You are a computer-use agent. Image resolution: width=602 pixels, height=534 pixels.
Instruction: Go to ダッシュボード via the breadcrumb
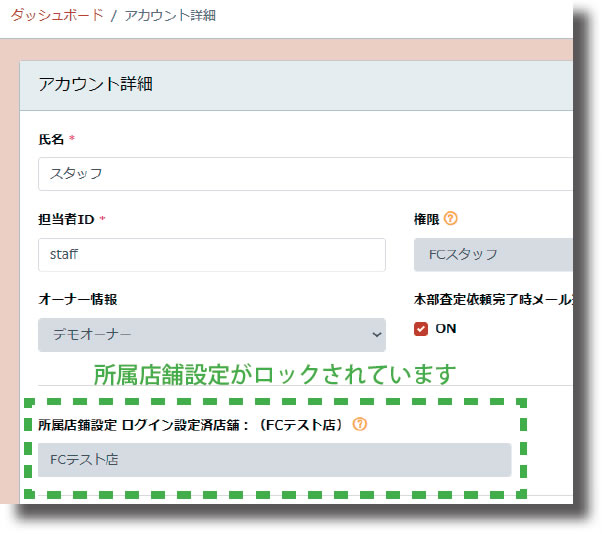(x=56, y=16)
